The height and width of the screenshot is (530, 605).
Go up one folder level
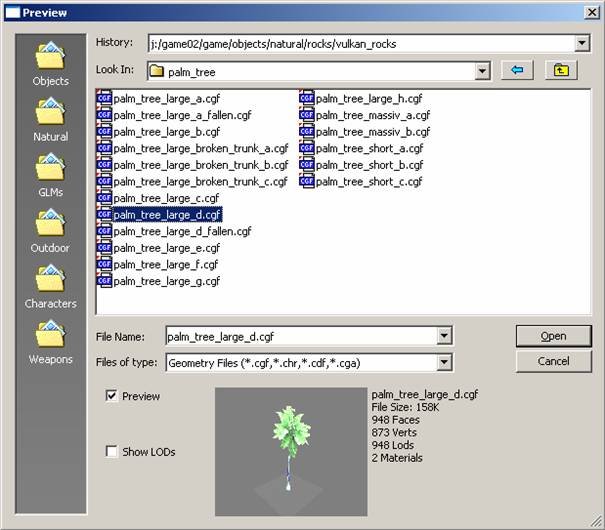[561, 71]
